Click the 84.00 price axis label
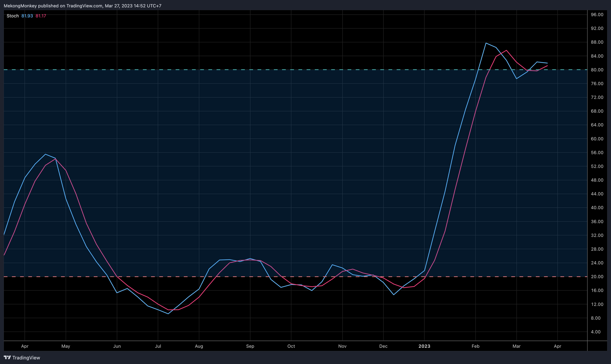The height and width of the screenshot is (364, 611). coord(597,56)
